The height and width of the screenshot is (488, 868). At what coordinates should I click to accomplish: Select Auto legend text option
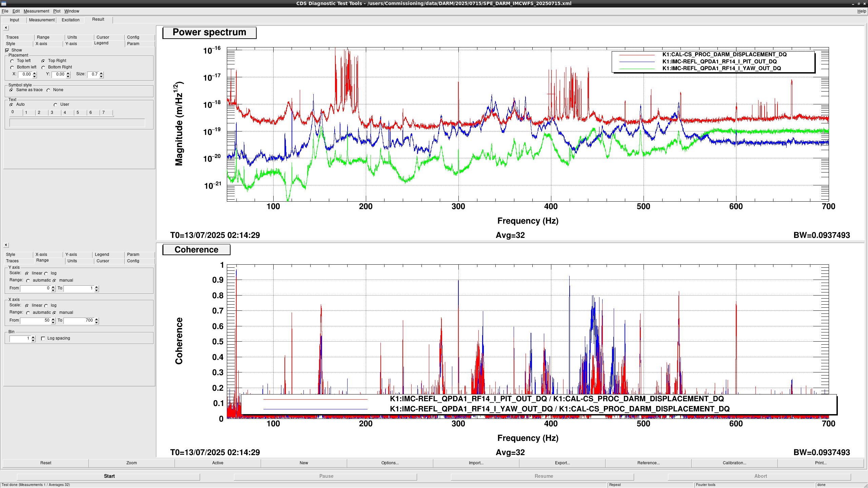[12, 105]
